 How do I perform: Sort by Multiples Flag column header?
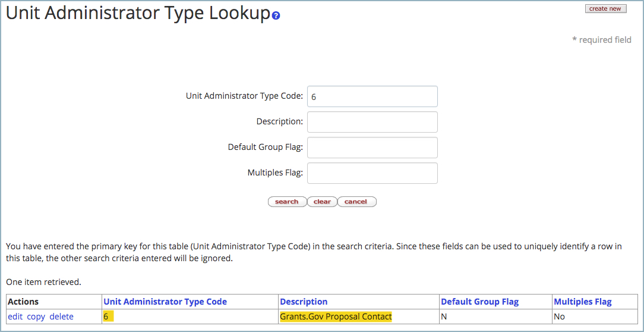[x=583, y=302]
